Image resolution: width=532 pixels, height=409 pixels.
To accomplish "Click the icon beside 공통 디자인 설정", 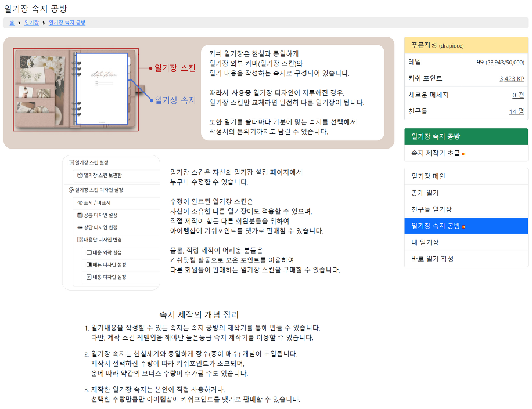I will pos(80,215).
